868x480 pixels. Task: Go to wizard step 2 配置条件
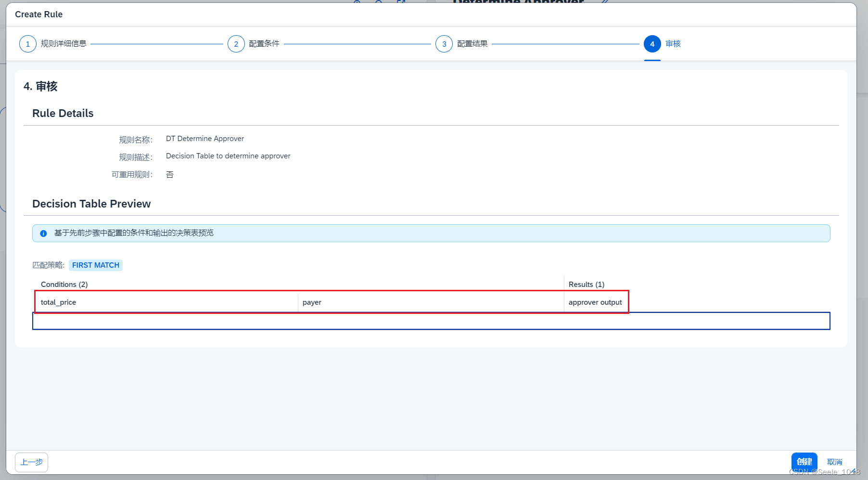click(254, 44)
